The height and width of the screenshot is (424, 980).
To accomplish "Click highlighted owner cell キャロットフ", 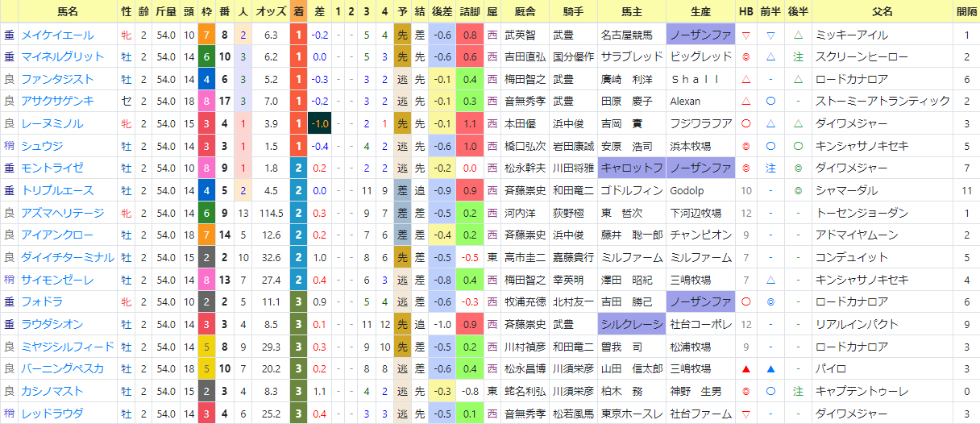I will click(631, 168).
